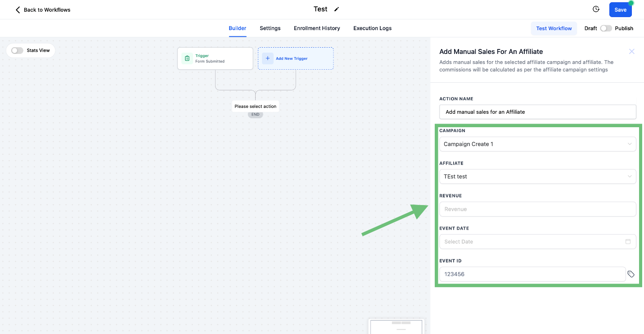Switch to the Settings tab
The image size is (644, 334).
[x=270, y=28]
